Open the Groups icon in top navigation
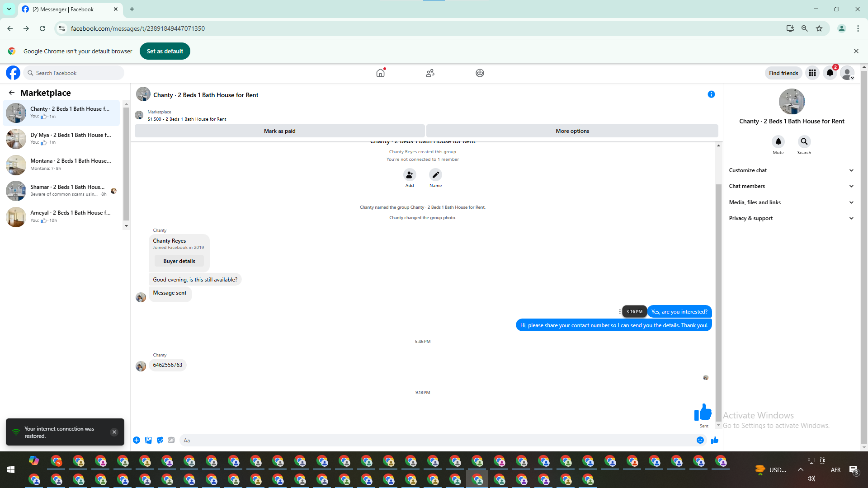 point(480,73)
